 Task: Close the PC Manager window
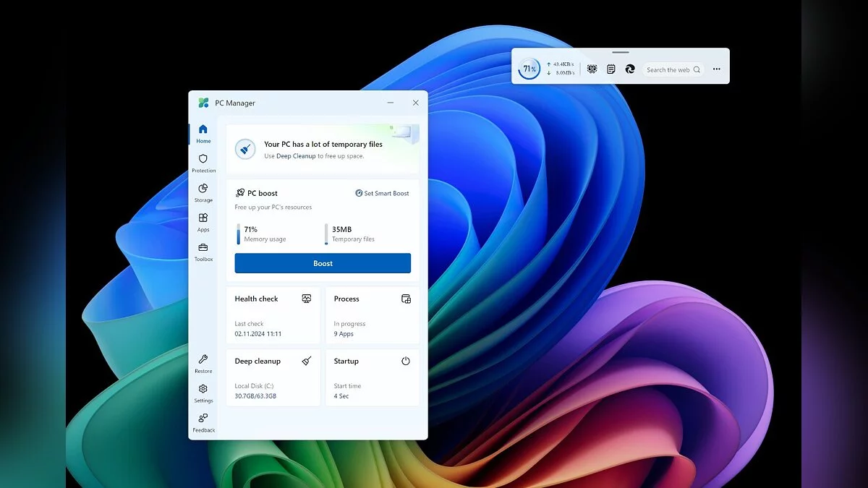416,103
